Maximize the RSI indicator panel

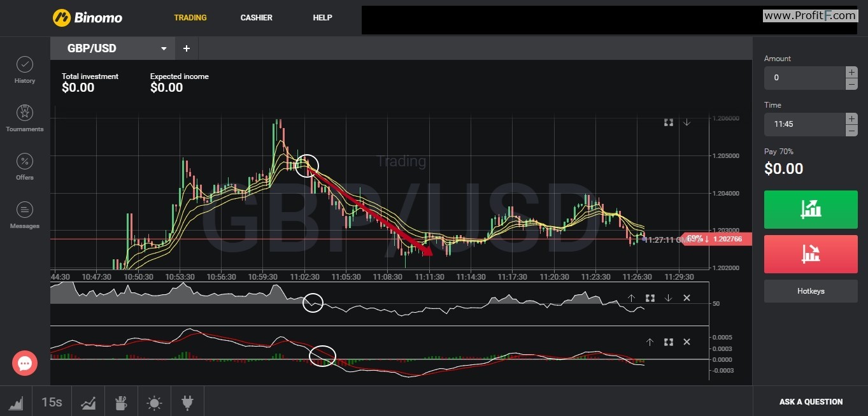[650, 298]
